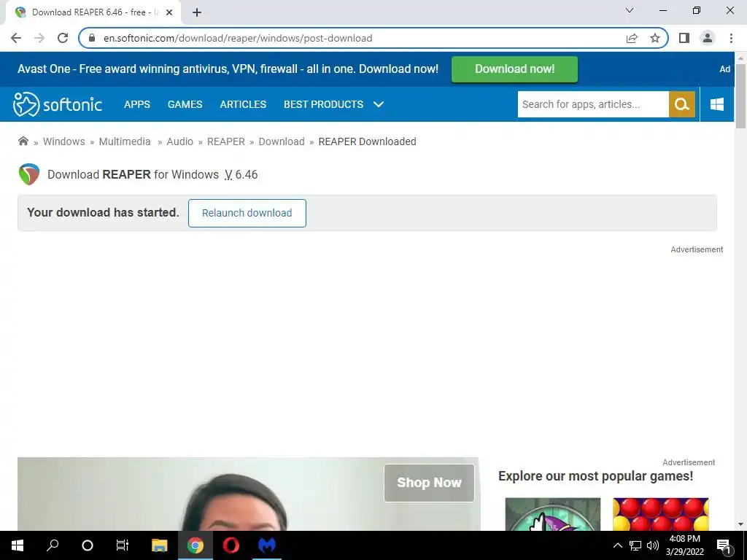Open the APPS menu

pos(137,104)
